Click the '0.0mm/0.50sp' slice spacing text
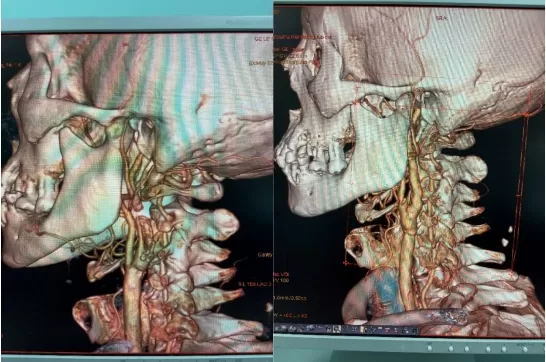Image resolution: width=546 pixels, height=362 pixels. (x=290, y=298)
